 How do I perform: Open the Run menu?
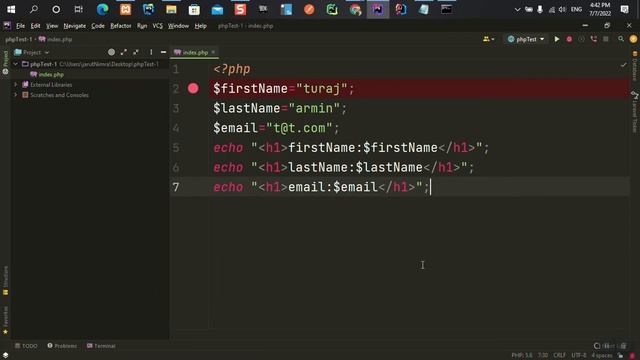(142, 26)
